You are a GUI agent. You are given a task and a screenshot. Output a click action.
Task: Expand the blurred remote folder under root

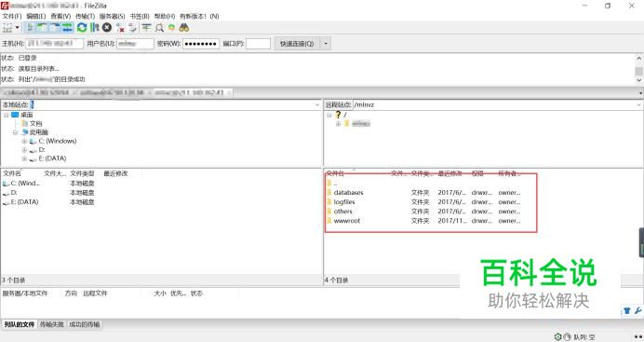pos(338,123)
